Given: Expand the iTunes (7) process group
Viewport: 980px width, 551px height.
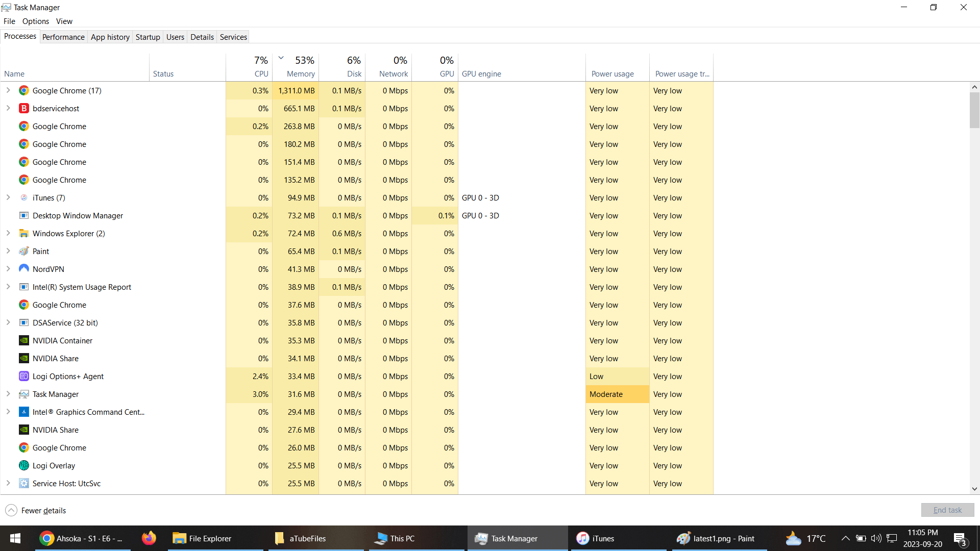Looking at the screenshot, I should (8, 197).
